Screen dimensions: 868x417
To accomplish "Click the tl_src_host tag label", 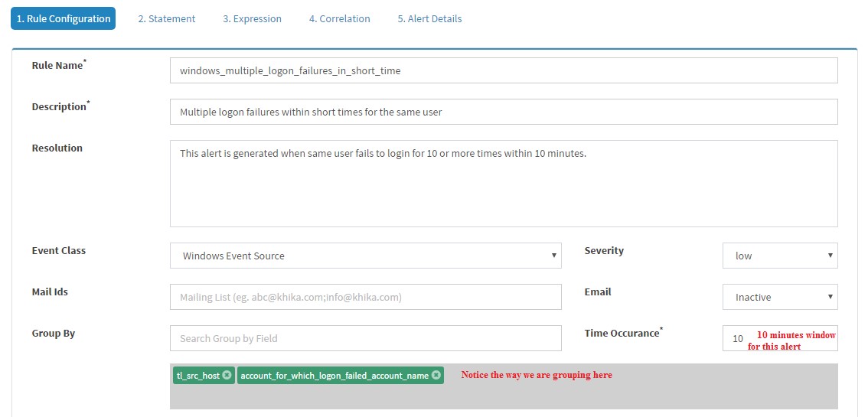I will 198,376.
